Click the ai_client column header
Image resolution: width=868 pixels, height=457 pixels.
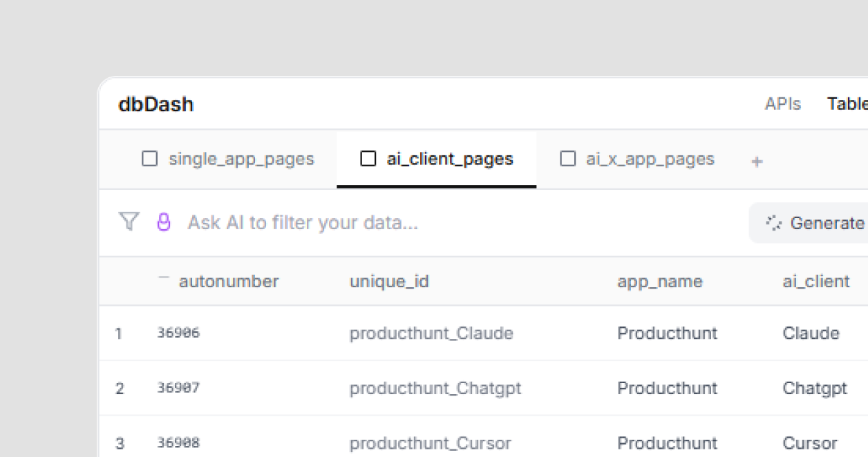(816, 281)
